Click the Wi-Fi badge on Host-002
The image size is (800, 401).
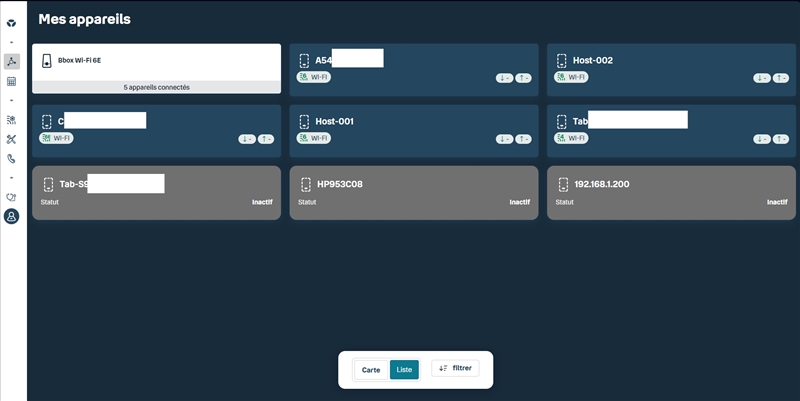click(x=571, y=77)
